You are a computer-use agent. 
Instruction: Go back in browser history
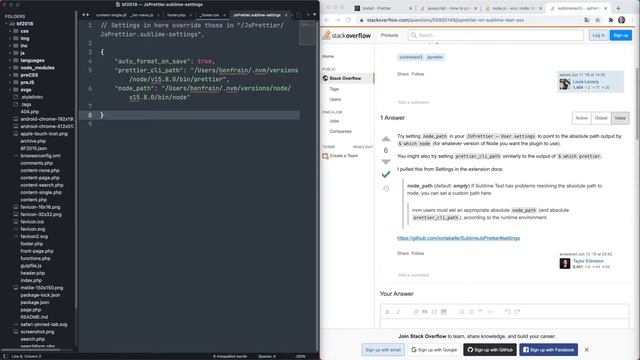pyautogui.click(x=327, y=20)
